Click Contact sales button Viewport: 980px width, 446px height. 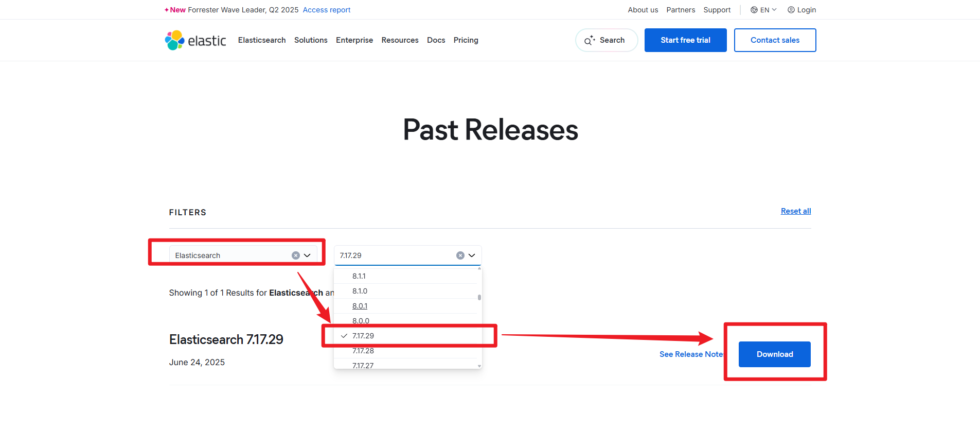click(x=775, y=40)
